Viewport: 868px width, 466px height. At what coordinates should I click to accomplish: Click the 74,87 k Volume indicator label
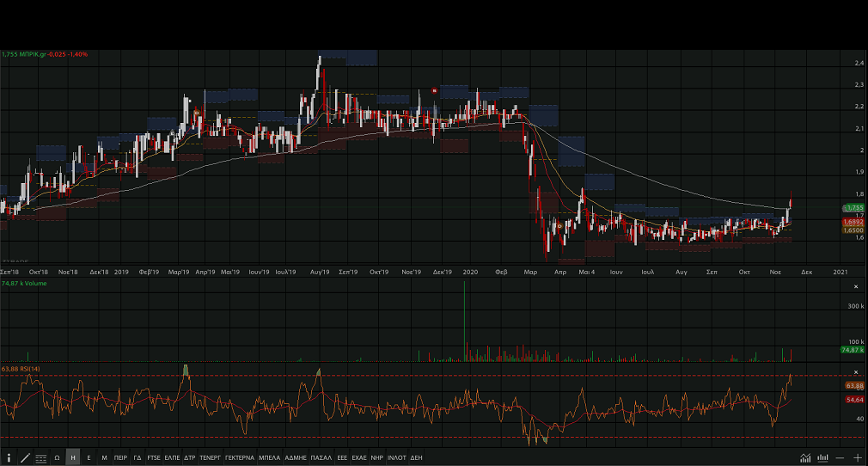(23, 282)
